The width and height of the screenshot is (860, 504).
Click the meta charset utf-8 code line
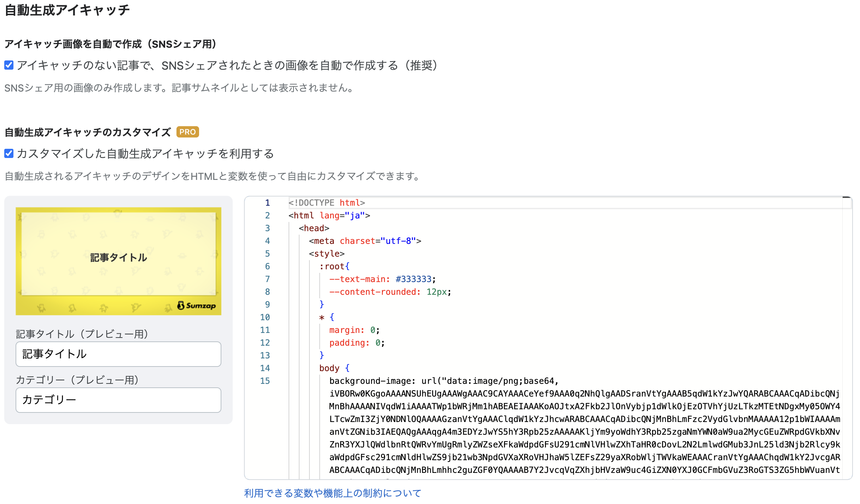coord(365,241)
